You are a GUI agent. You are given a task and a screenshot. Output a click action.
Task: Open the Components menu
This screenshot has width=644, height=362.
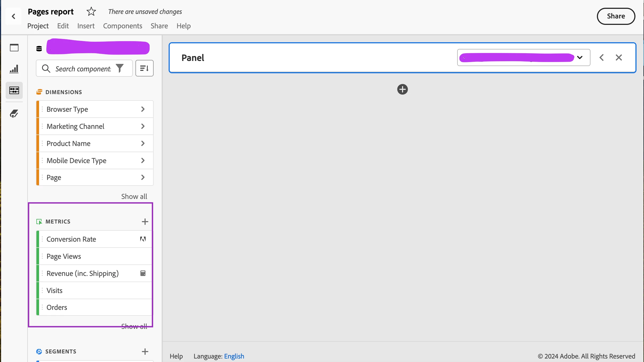tap(122, 26)
